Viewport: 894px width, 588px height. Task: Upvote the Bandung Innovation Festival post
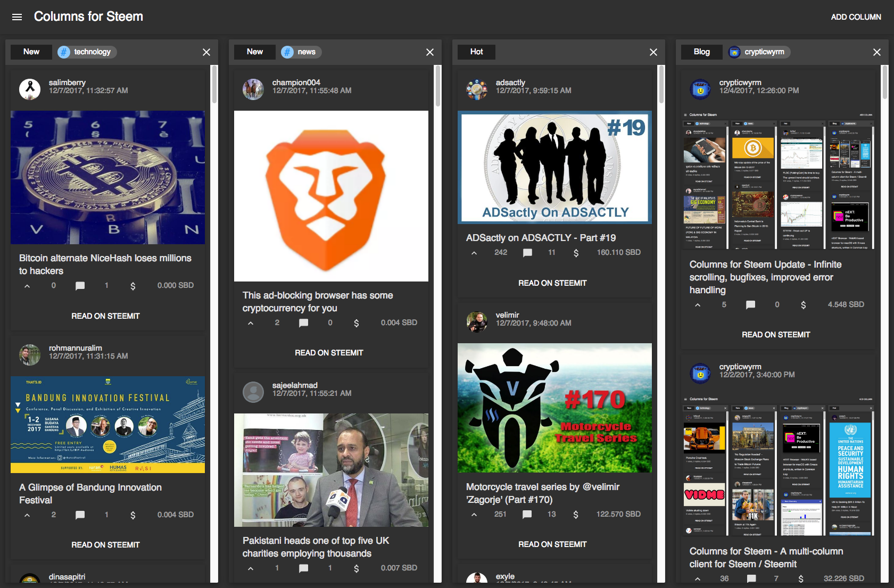pos(27,515)
